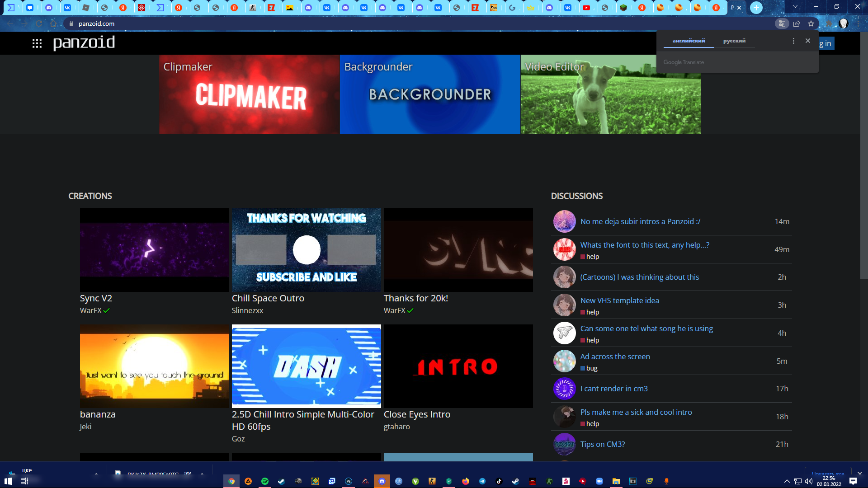
Task: Open discussion 'Ad across the screen'
Action: (x=615, y=357)
